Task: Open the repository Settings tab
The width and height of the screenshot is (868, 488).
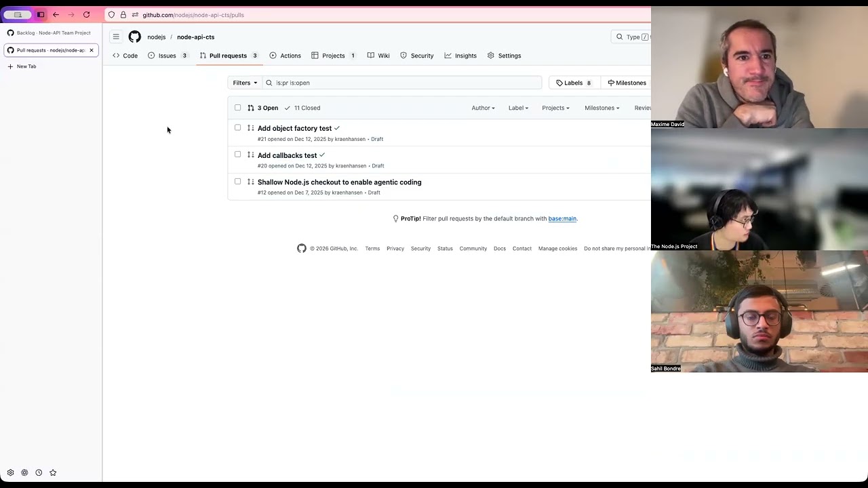Action: (x=504, y=56)
